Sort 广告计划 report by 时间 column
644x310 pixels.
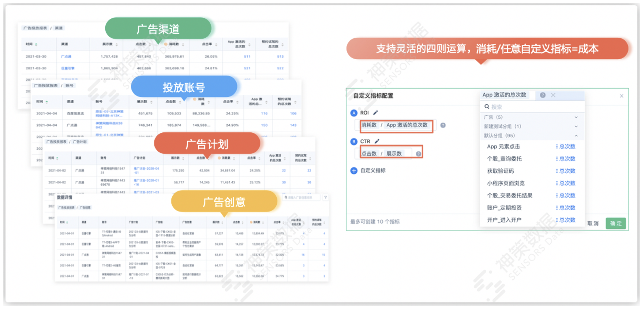point(57,158)
